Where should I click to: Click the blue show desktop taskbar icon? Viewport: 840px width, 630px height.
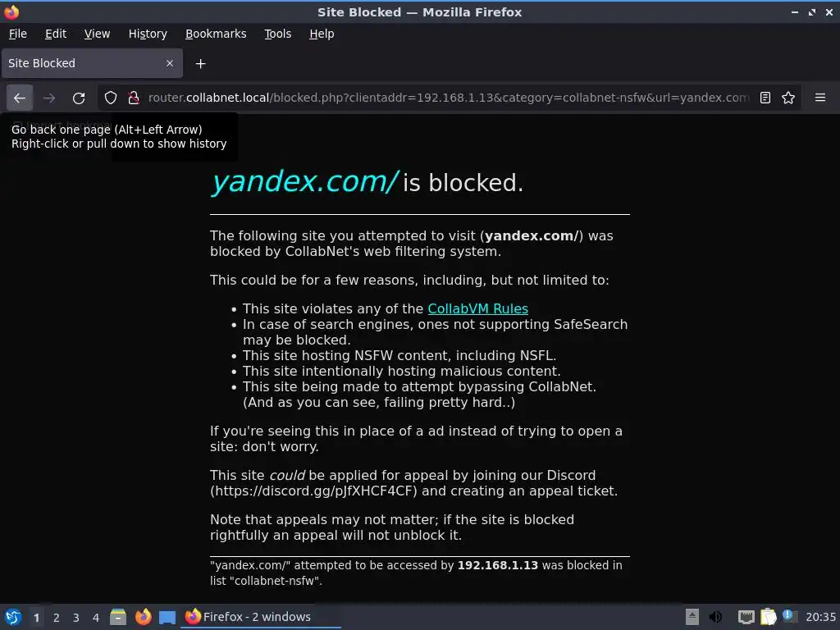tap(167, 618)
